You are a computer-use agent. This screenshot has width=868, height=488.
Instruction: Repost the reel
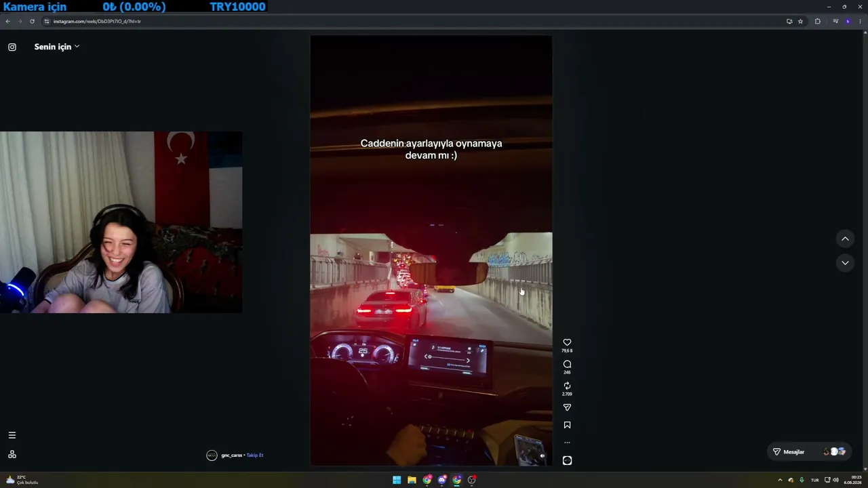tap(567, 386)
